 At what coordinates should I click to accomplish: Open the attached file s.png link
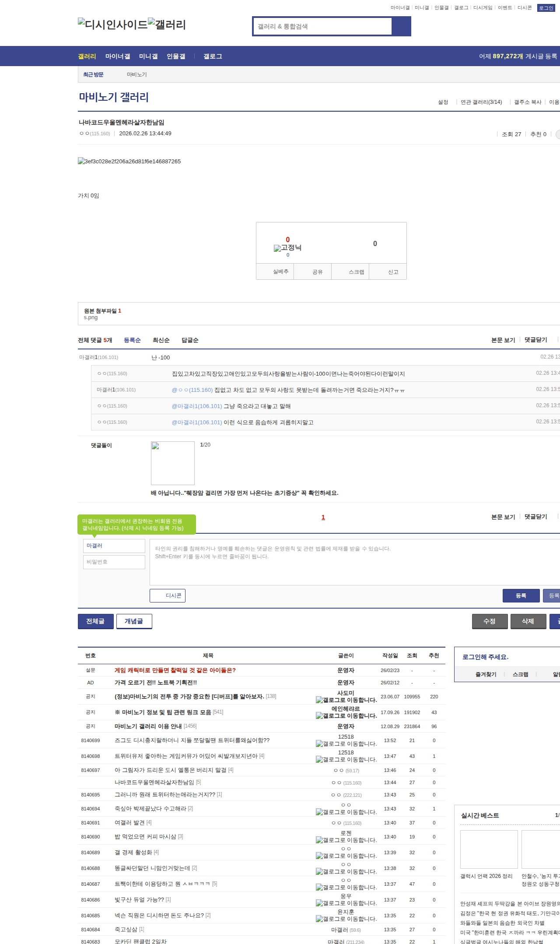[x=91, y=317]
